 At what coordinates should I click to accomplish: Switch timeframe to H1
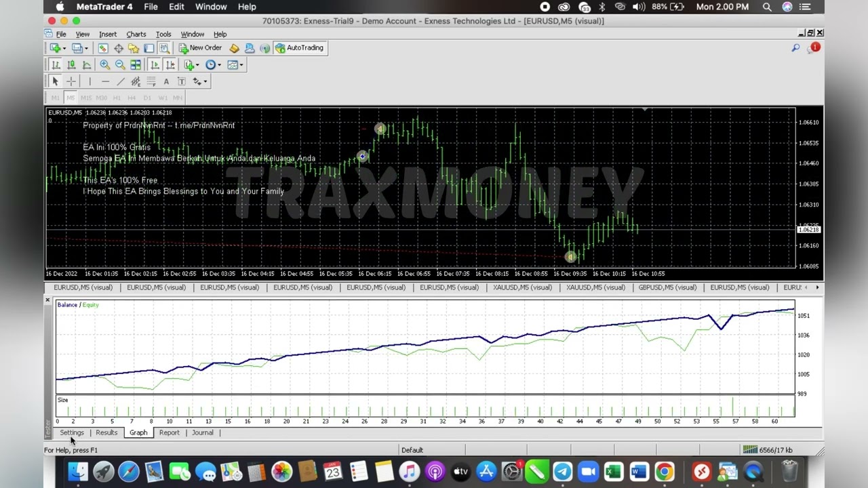point(117,98)
